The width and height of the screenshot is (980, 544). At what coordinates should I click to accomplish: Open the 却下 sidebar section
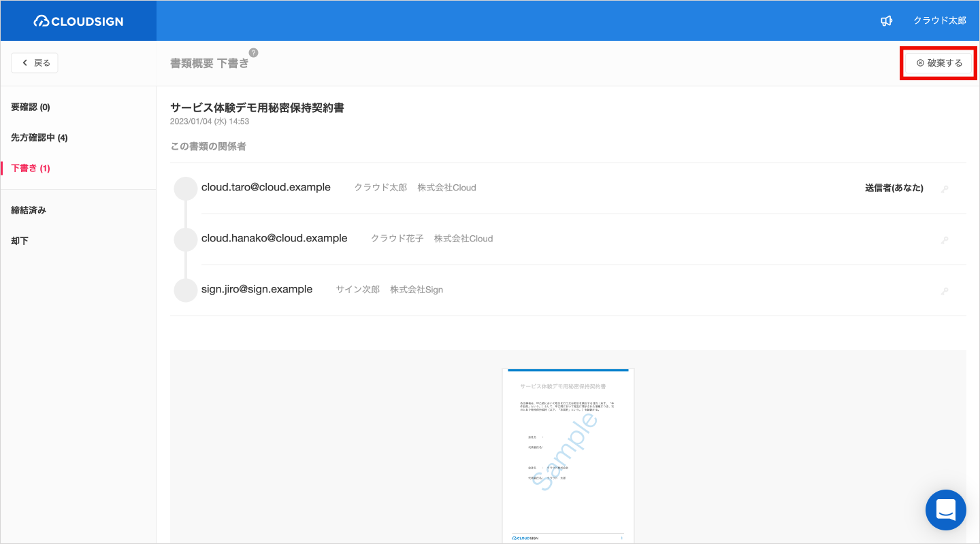click(x=20, y=241)
